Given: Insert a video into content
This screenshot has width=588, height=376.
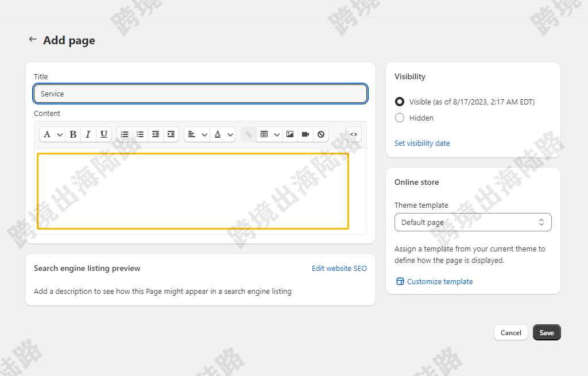Looking at the screenshot, I should pyautogui.click(x=305, y=134).
